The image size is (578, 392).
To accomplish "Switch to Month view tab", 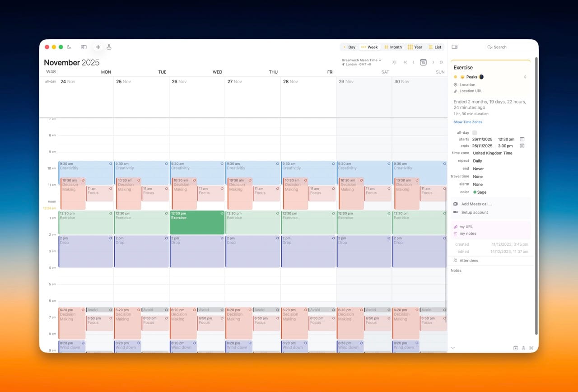I will point(392,47).
